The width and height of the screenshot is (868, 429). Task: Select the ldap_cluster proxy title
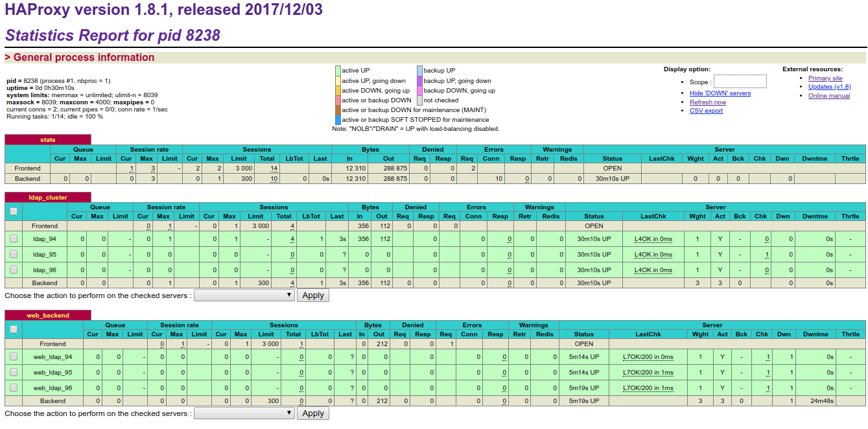coord(48,198)
